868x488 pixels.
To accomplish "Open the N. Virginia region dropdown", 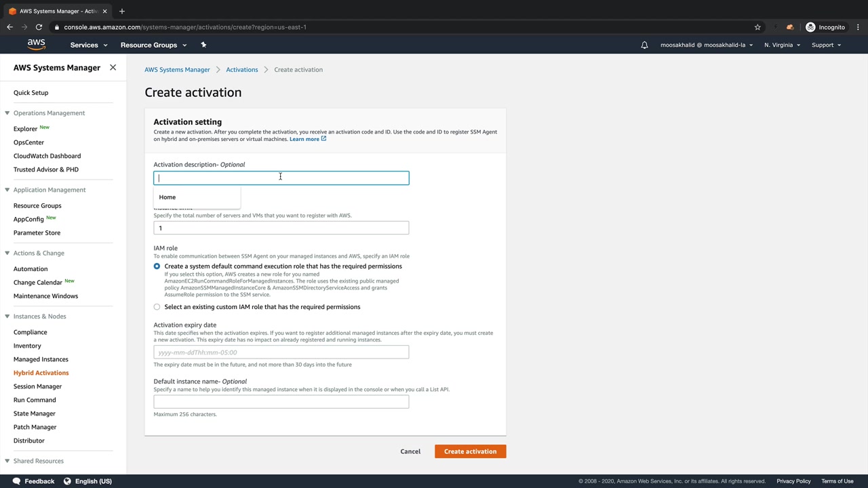I will pyautogui.click(x=782, y=45).
